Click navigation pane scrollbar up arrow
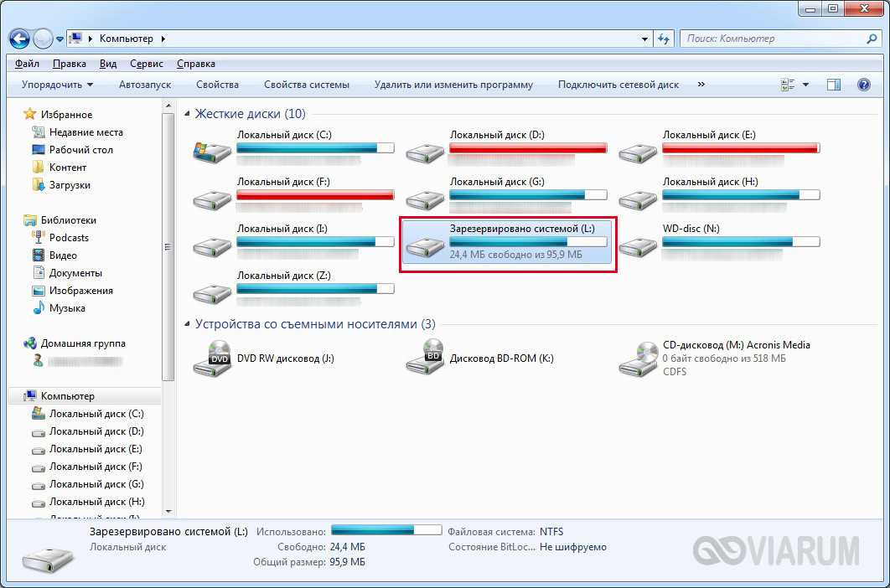The height and width of the screenshot is (588, 890). [x=168, y=106]
